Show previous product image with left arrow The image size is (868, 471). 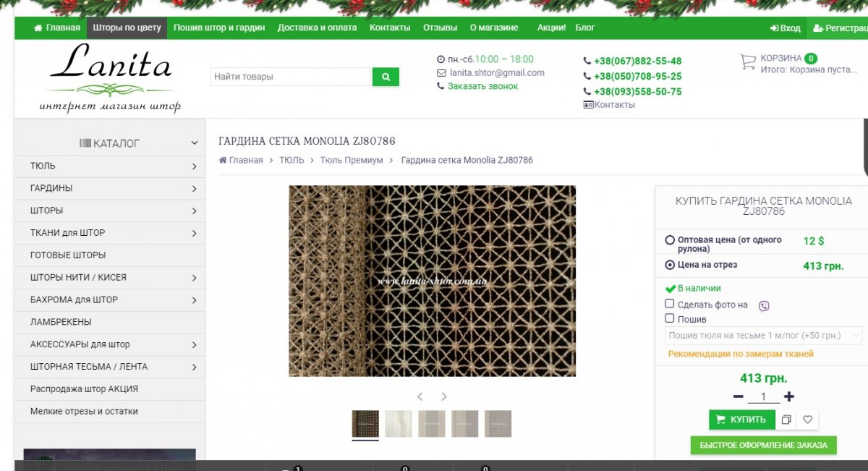[420, 396]
